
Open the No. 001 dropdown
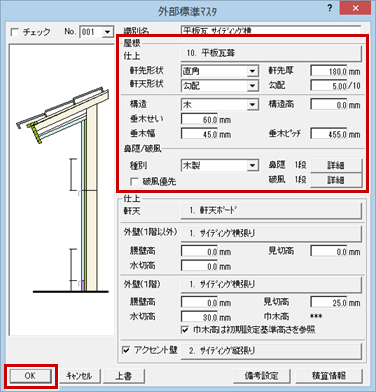tap(107, 32)
